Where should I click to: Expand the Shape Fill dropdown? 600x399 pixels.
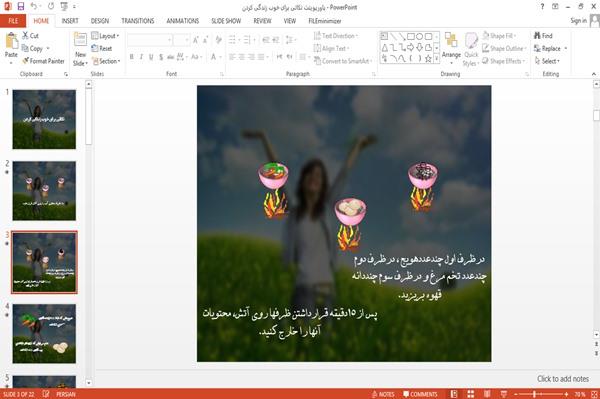499,36
